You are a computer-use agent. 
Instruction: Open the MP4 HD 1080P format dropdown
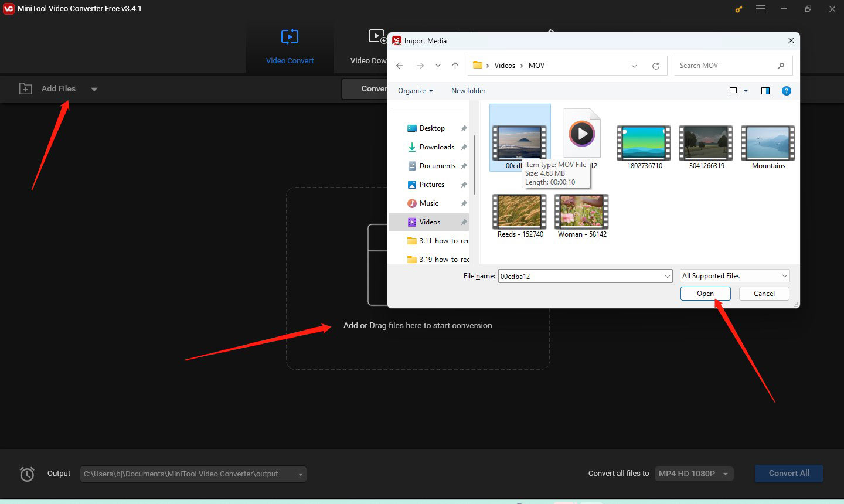point(693,474)
